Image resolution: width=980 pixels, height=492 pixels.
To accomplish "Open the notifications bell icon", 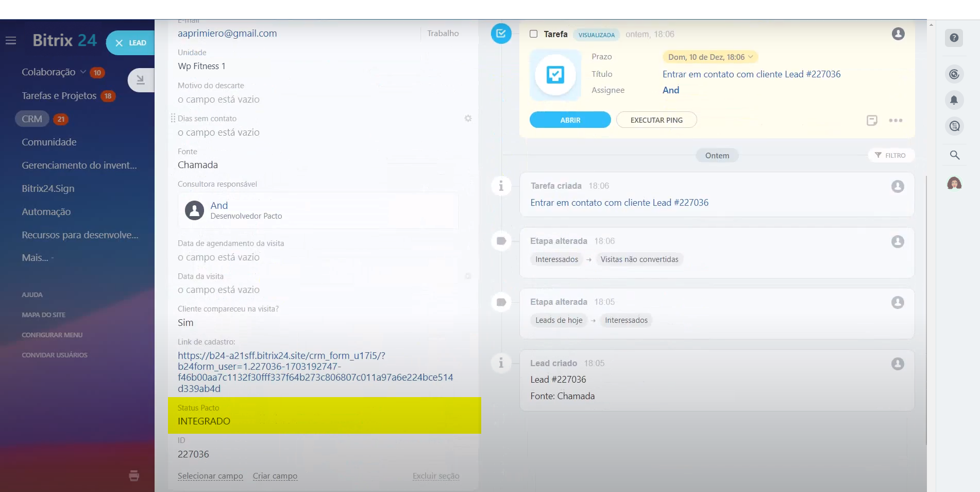I will pyautogui.click(x=954, y=100).
